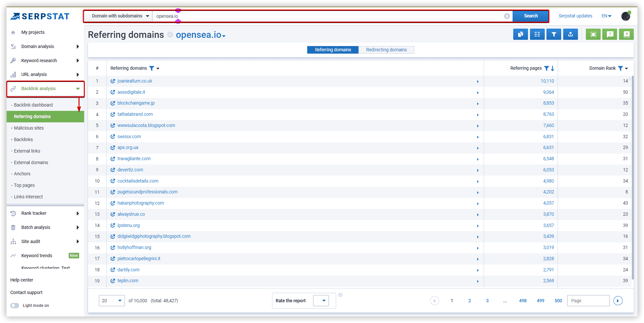Click the sort arrow in Referring pages column
644x323 pixels.
click(x=553, y=68)
